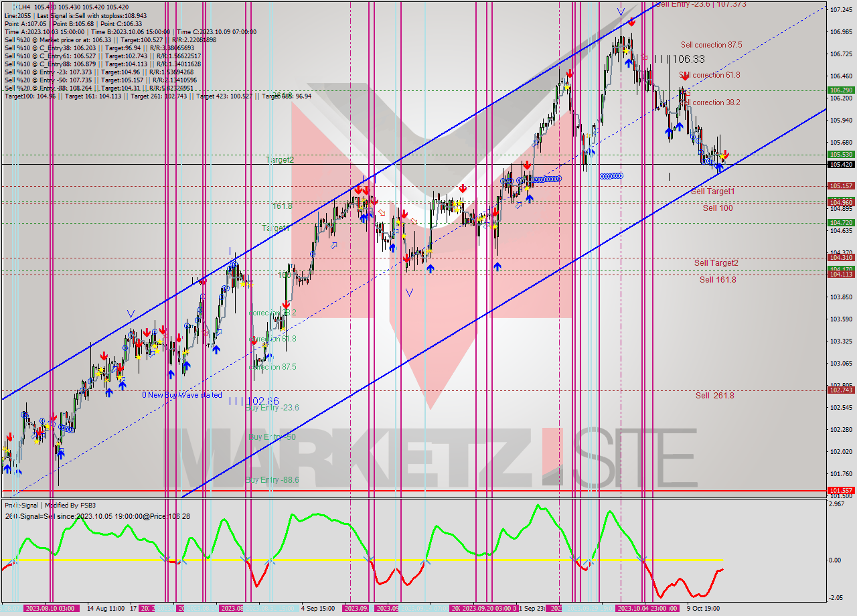
Task: Click the red 104.113 price tag
Action: (x=841, y=274)
